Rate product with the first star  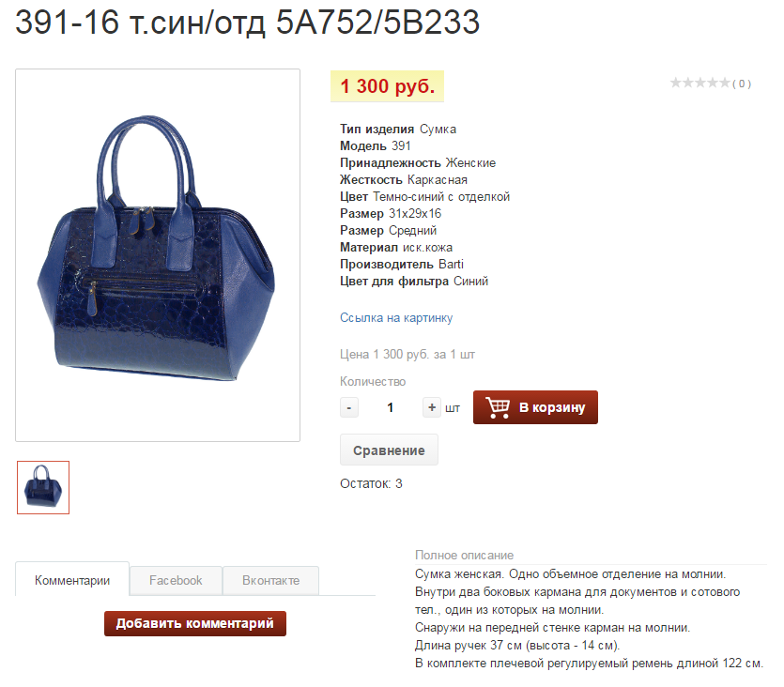point(676,83)
